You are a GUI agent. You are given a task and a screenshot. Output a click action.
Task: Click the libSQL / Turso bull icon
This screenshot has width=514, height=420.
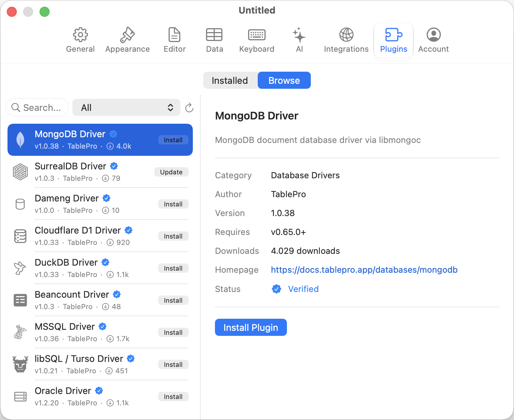click(x=20, y=364)
